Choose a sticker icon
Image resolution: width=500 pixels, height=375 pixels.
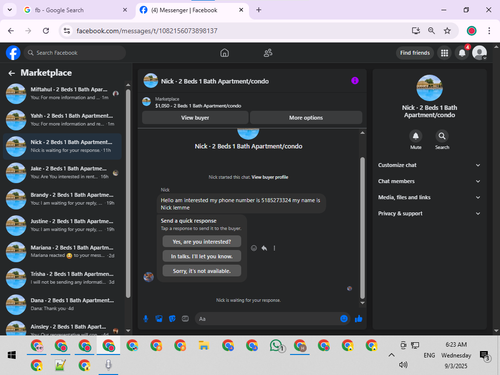pyautogui.click(x=172, y=319)
